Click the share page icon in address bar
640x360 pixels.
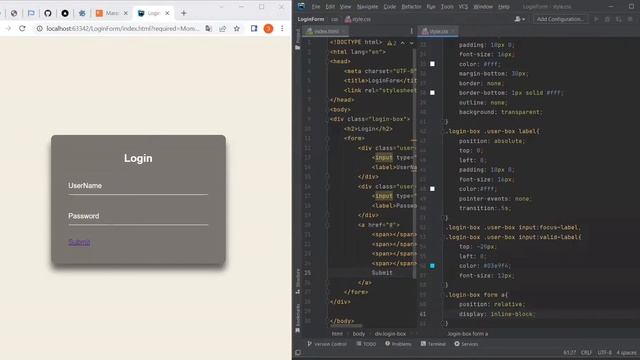(222, 29)
